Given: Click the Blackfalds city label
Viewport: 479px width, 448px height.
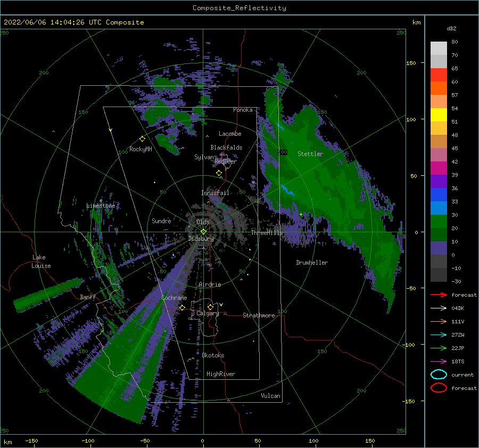Looking at the screenshot, I should click(226, 148).
